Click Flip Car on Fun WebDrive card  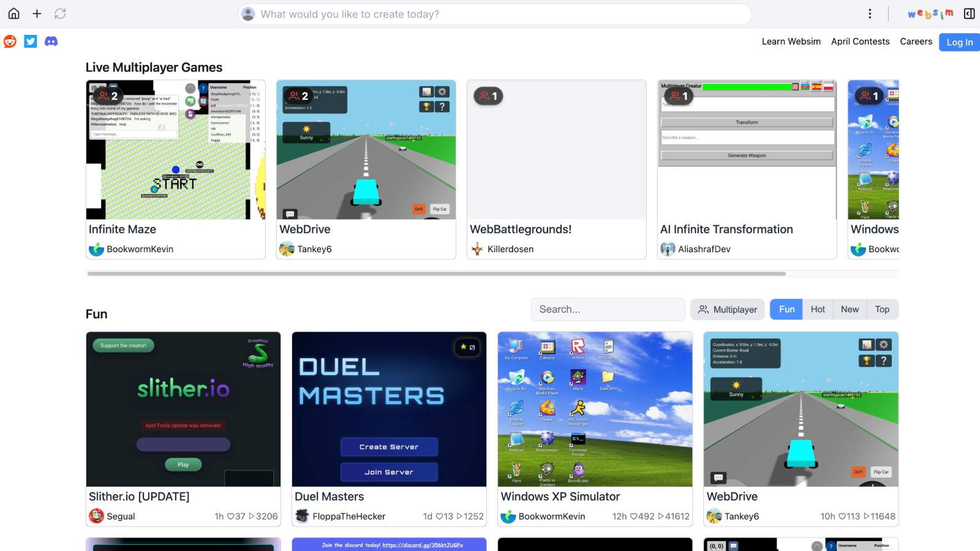881,472
